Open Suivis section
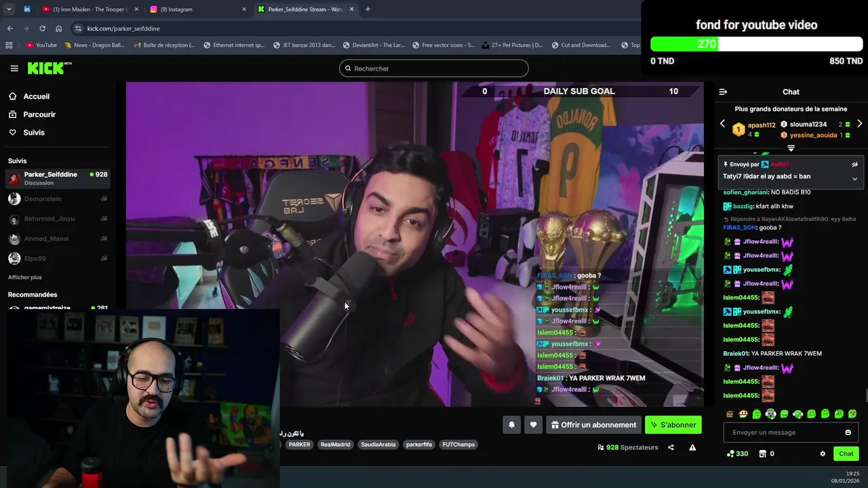868x488 pixels. click(x=27, y=132)
